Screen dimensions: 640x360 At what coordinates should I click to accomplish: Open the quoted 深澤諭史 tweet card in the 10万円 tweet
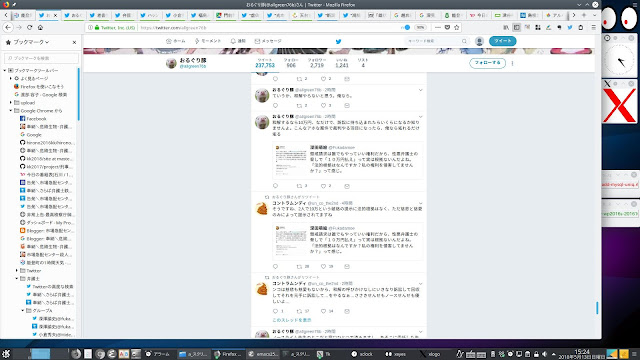coord(348,160)
